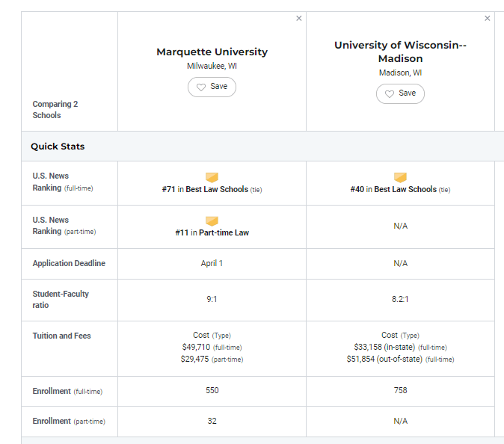Click ranking badge above #71 Best Law Schools
This screenshot has width=504, height=444.
pyautogui.click(x=212, y=177)
